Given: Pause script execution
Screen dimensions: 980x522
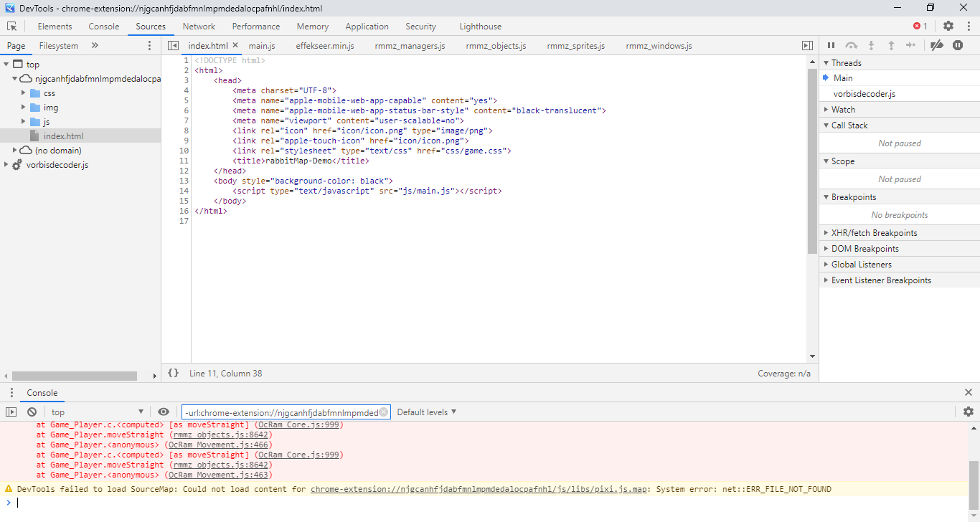Looking at the screenshot, I should tap(831, 46).
